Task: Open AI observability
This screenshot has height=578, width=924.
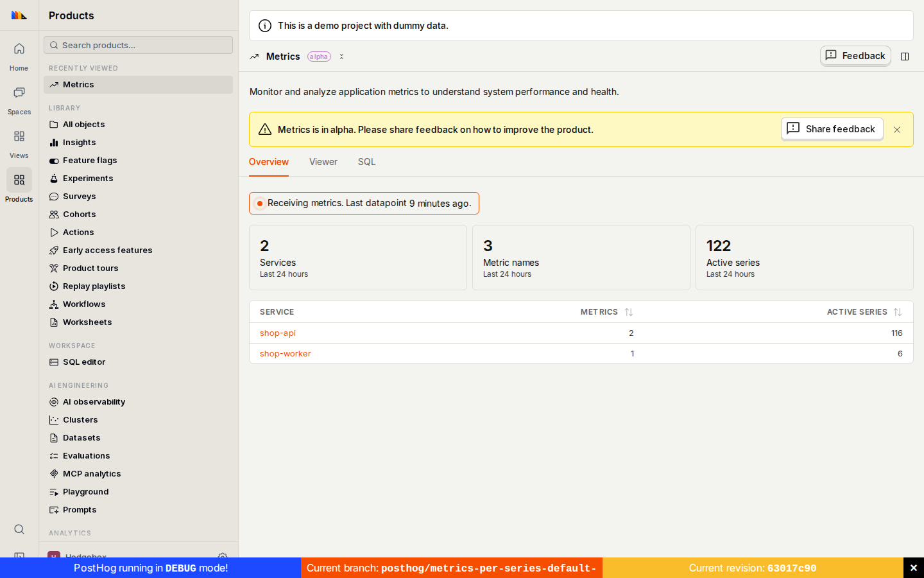Action: (138, 402)
